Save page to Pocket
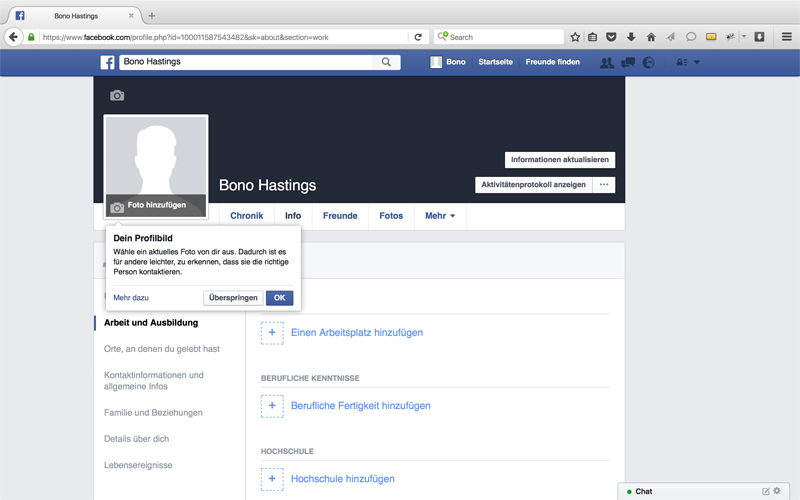The width and height of the screenshot is (800, 500). [x=611, y=37]
